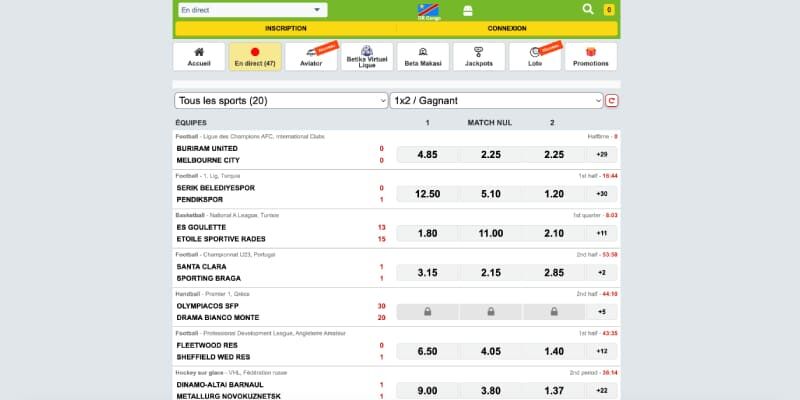This screenshot has height=400, width=800.
Task: Select 2.15 draw odds Santa Clara match
Action: click(x=491, y=272)
